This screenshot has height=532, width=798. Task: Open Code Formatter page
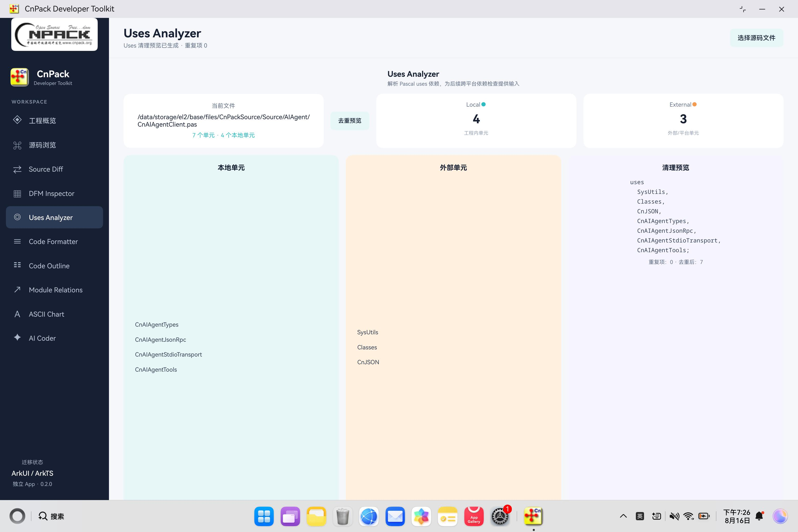pyautogui.click(x=54, y=241)
